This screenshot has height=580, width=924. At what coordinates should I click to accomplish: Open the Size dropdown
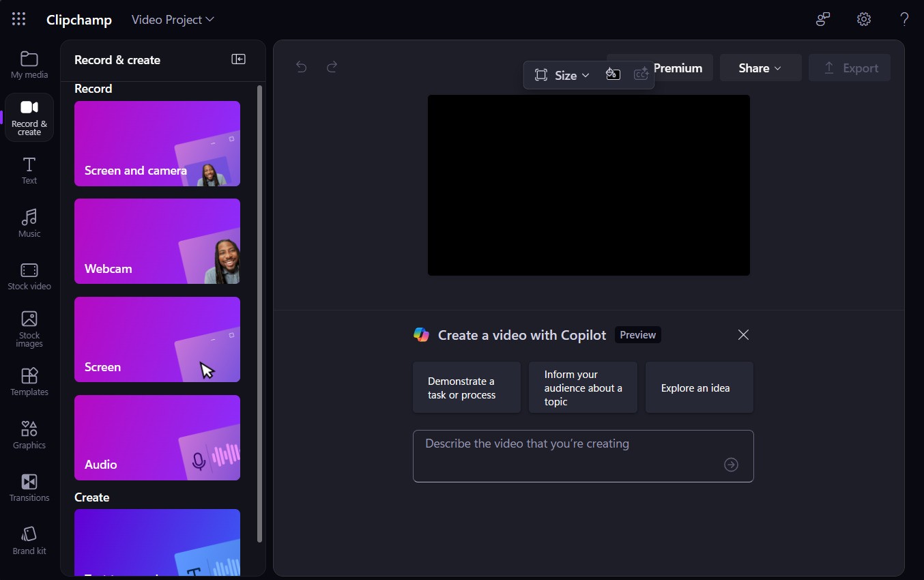coord(562,75)
